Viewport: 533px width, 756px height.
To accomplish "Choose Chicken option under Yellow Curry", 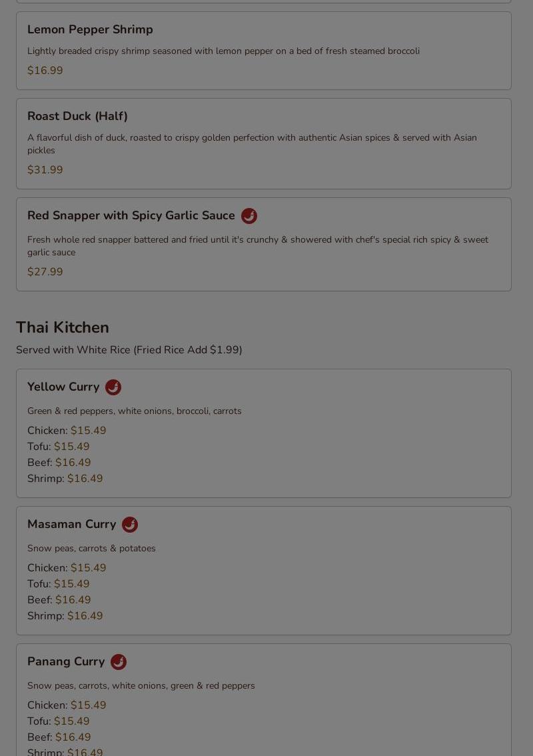I will (67, 431).
